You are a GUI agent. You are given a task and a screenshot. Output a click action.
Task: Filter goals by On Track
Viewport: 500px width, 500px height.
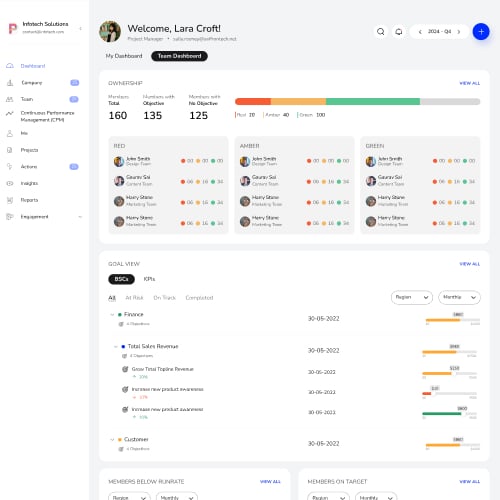[164, 298]
